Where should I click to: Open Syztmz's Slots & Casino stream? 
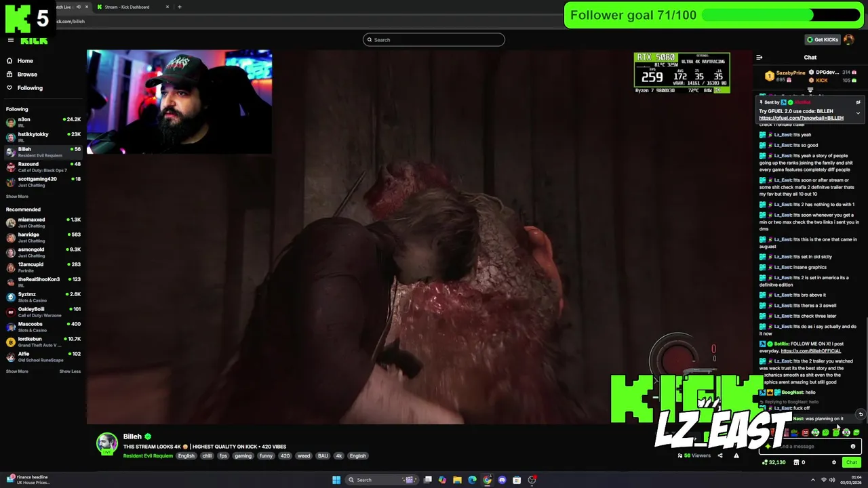[43, 297]
